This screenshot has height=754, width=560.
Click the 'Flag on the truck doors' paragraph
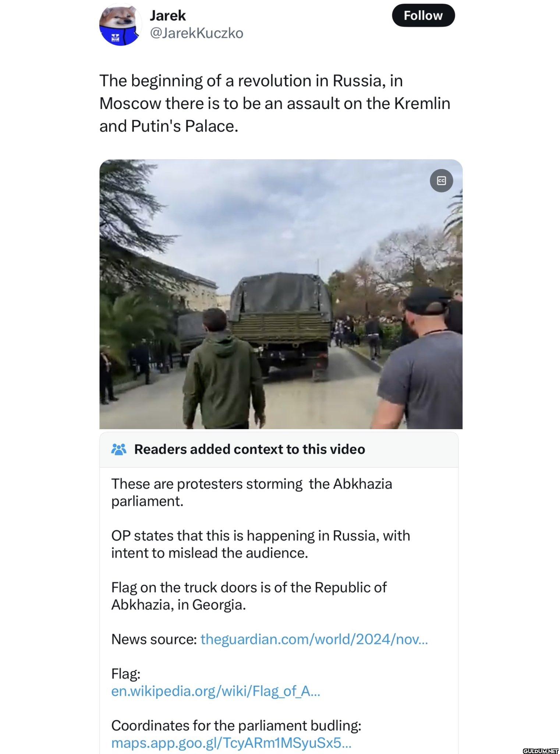249,596
